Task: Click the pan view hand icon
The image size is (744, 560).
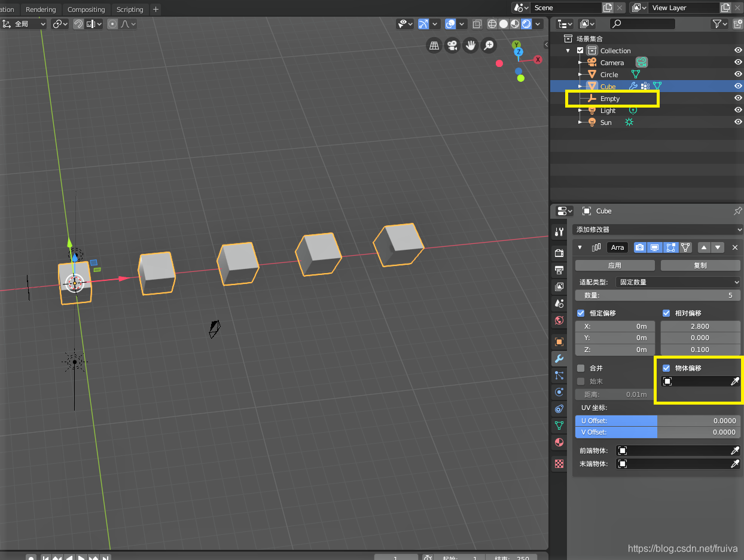Action: [471, 45]
